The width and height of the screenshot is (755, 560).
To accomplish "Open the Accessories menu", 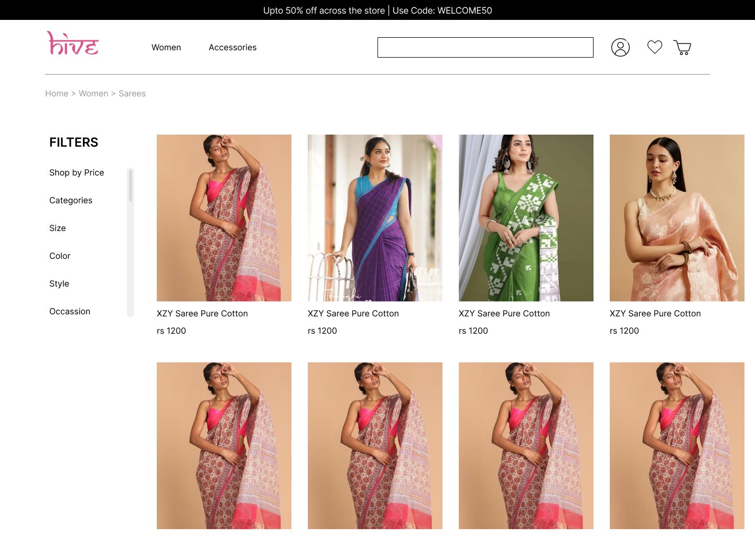I will (x=233, y=47).
